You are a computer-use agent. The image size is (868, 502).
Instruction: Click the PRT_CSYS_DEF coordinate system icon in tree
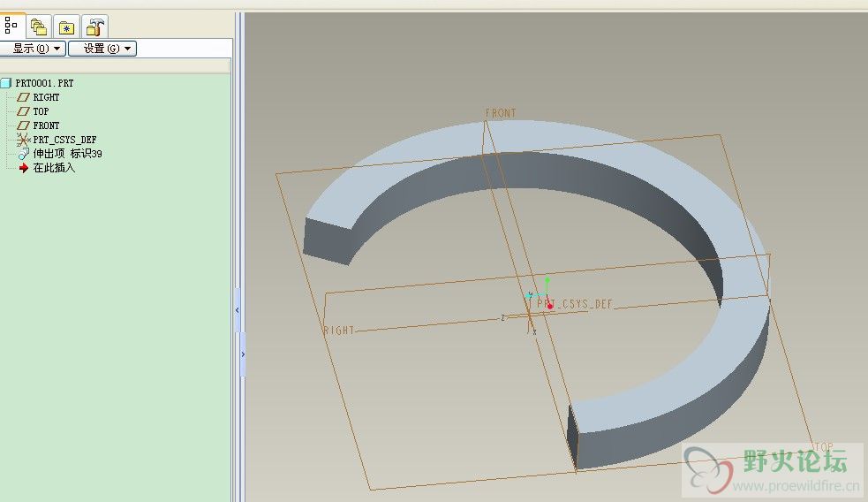tap(23, 140)
